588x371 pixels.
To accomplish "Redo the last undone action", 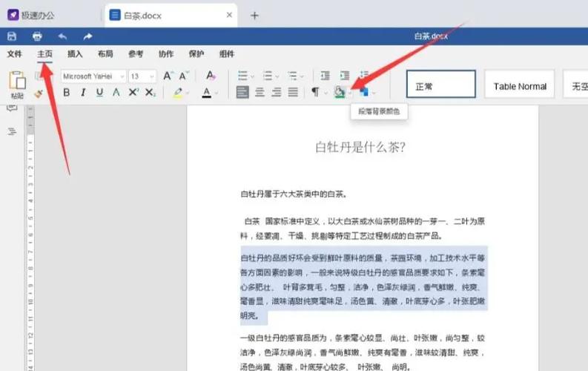I will pos(87,36).
